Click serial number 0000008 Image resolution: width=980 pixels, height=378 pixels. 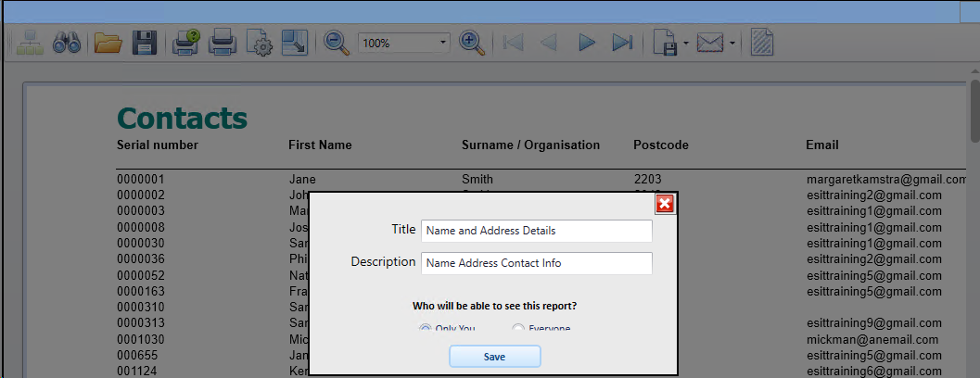pyautogui.click(x=141, y=227)
